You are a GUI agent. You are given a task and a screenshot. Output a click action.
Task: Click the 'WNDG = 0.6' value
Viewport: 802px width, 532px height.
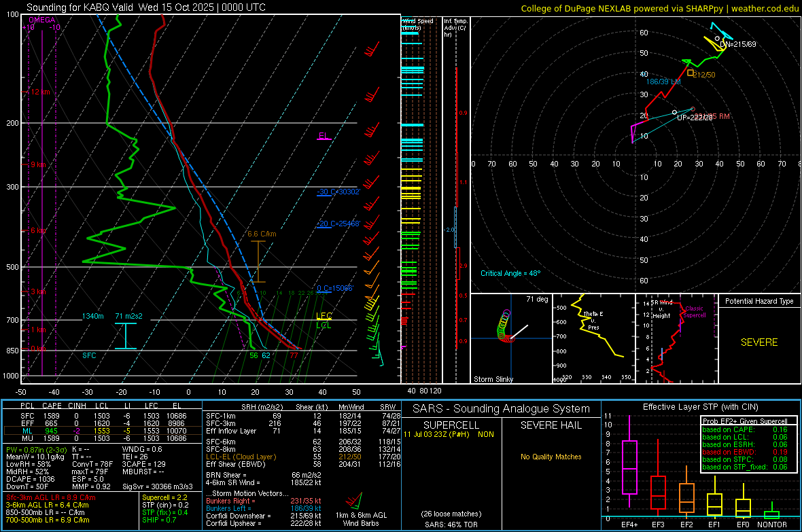click(x=142, y=449)
